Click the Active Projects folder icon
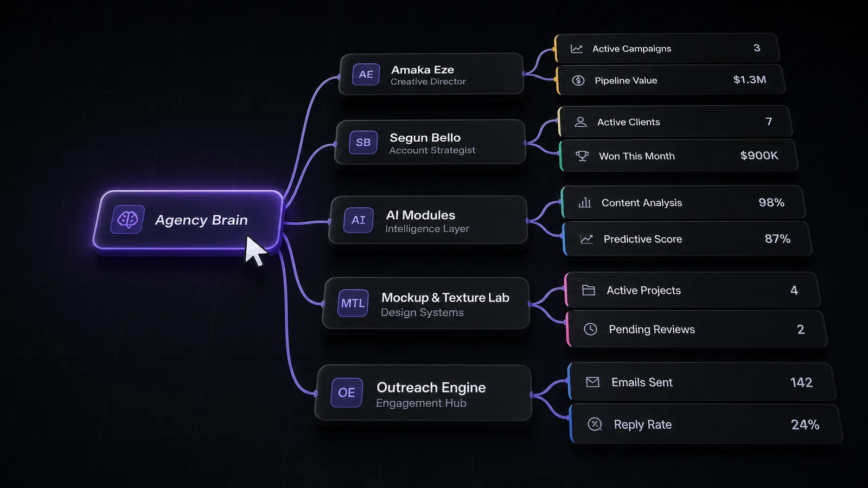Screen dimensions: 868x488 [589, 290]
